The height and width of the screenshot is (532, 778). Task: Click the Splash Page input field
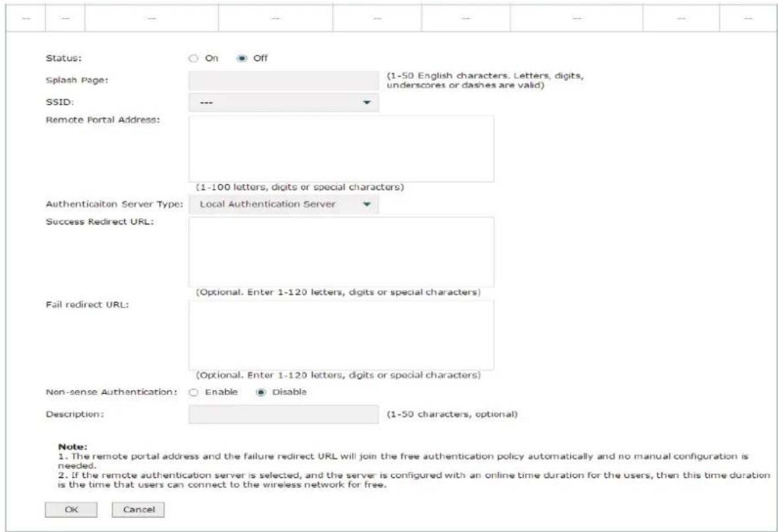(283, 80)
